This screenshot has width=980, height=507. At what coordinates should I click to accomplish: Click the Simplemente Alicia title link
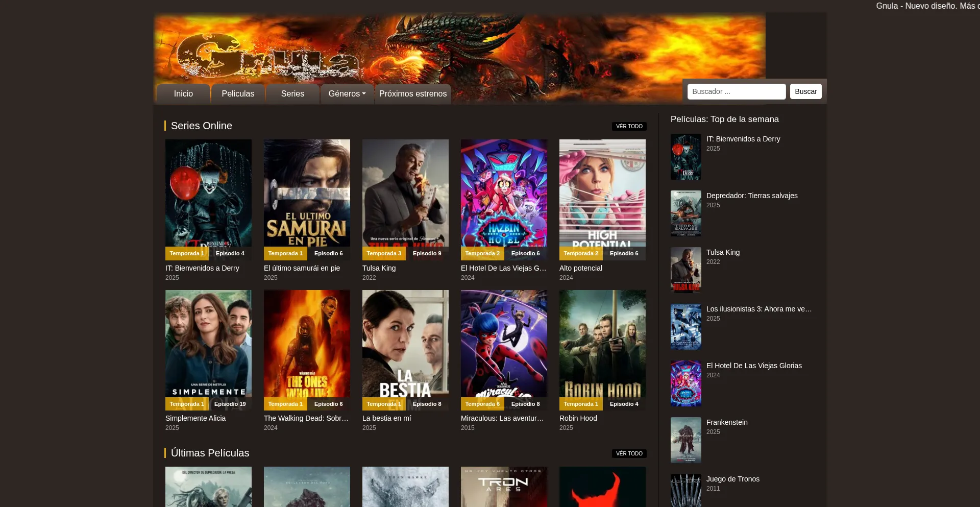pyautogui.click(x=195, y=418)
